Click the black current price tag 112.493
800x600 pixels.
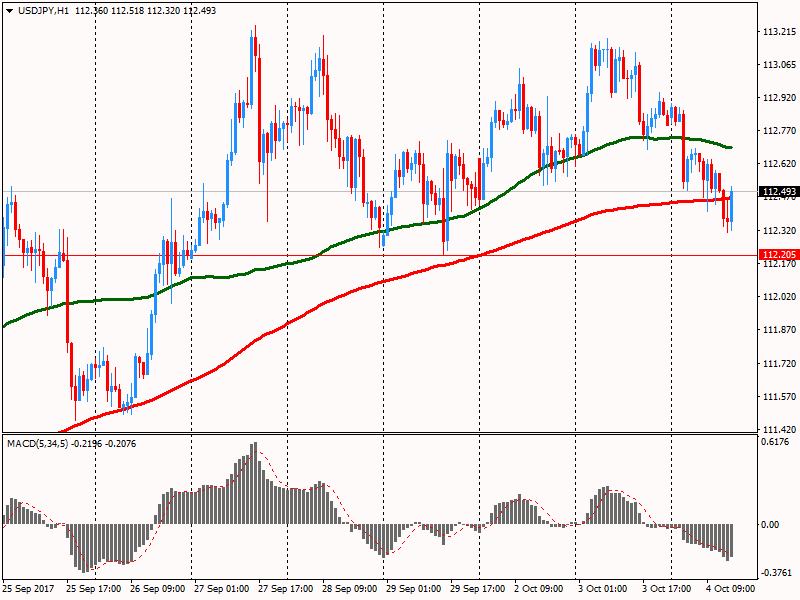pyautogui.click(x=779, y=192)
